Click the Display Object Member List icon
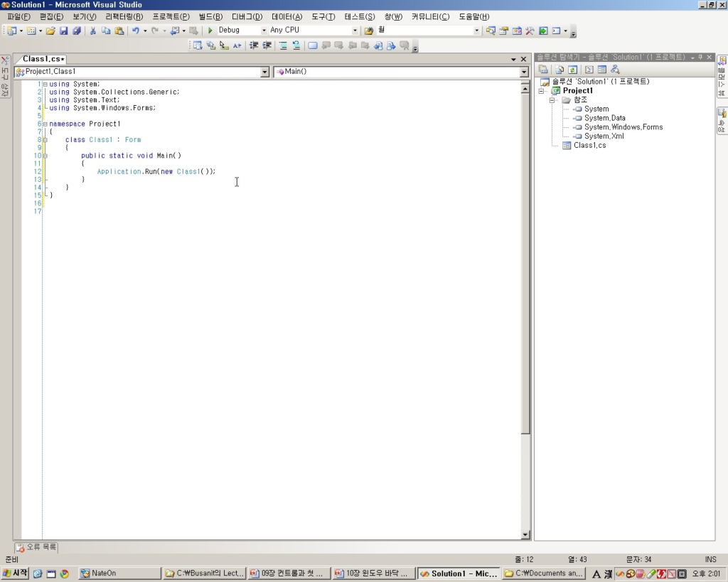 point(198,45)
